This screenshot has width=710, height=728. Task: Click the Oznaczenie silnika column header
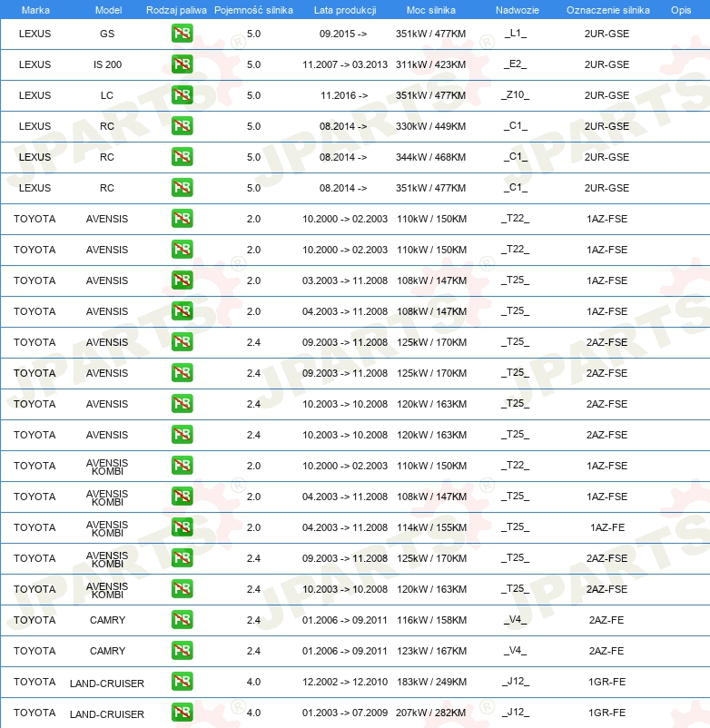[607, 10]
